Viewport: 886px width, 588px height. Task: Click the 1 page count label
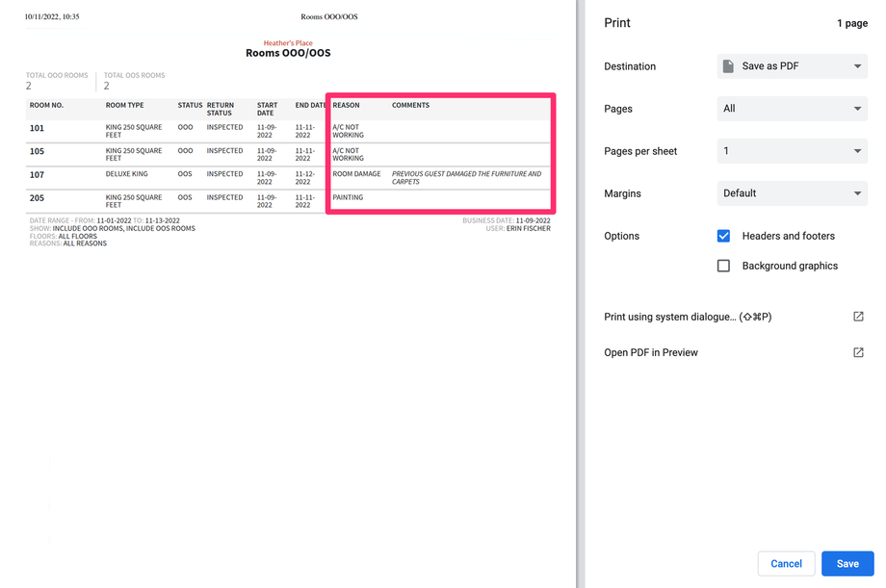coord(852,23)
